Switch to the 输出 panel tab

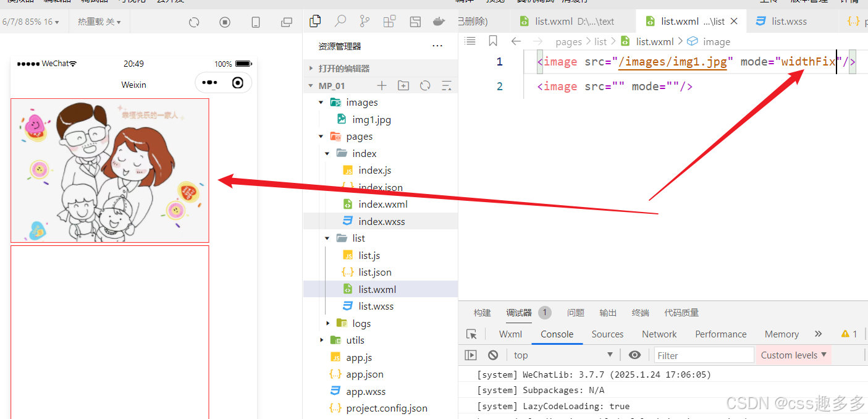[608, 313]
